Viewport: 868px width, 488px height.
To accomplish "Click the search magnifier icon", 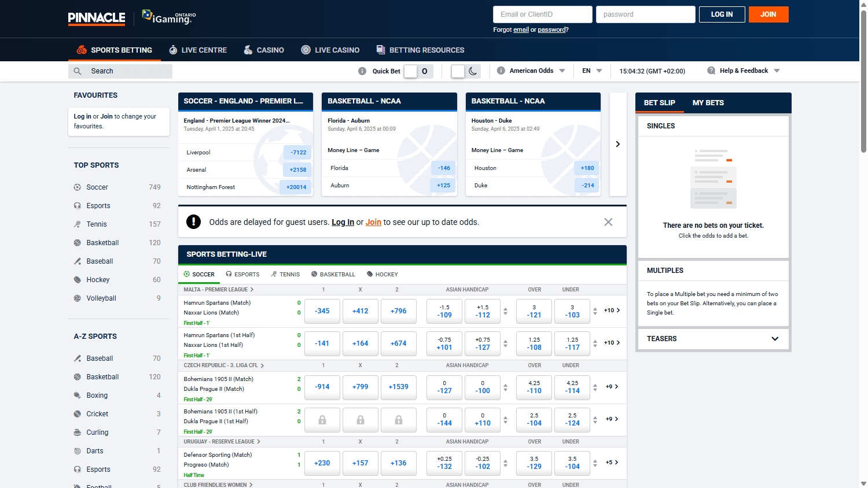I will [78, 71].
